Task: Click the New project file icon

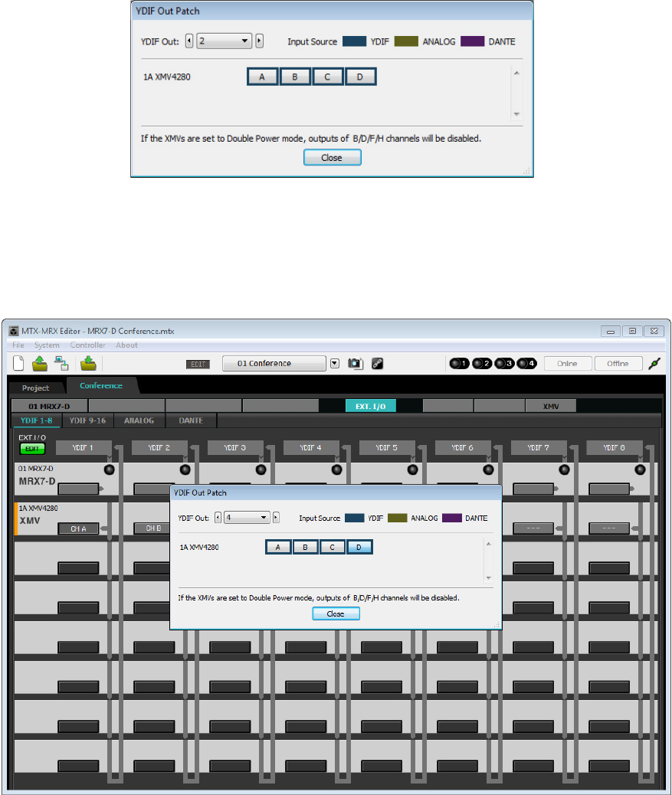Action: pos(18,363)
